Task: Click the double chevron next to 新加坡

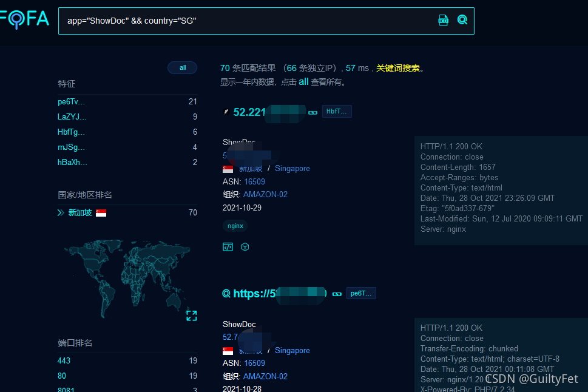Action: coord(61,213)
